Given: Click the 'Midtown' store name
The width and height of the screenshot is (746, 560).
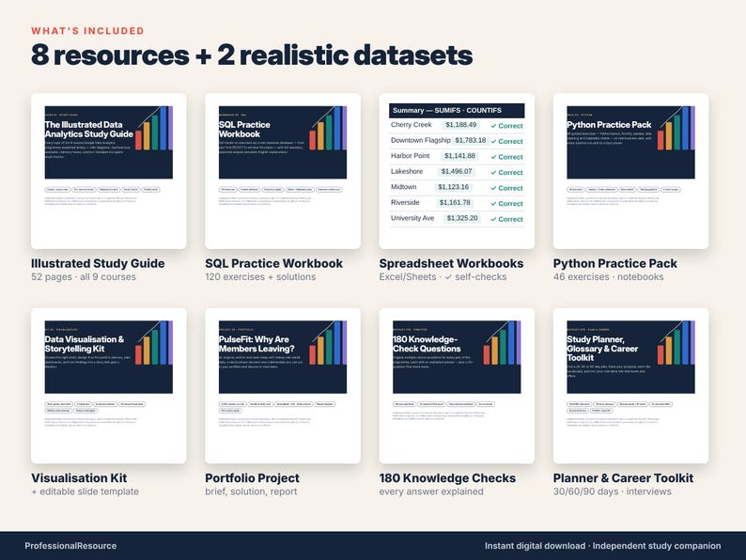Looking at the screenshot, I should [403, 187].
